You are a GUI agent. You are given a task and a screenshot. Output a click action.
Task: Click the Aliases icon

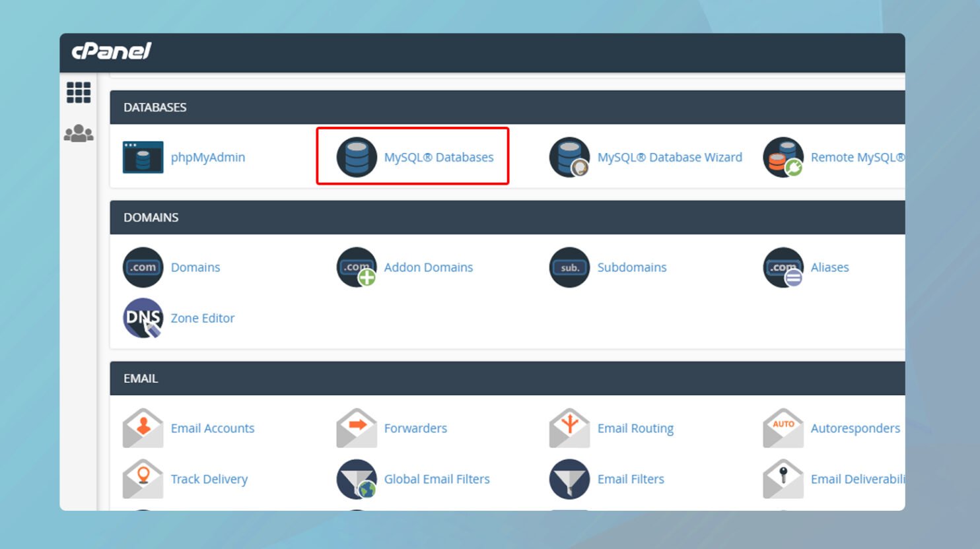[783, 267]
